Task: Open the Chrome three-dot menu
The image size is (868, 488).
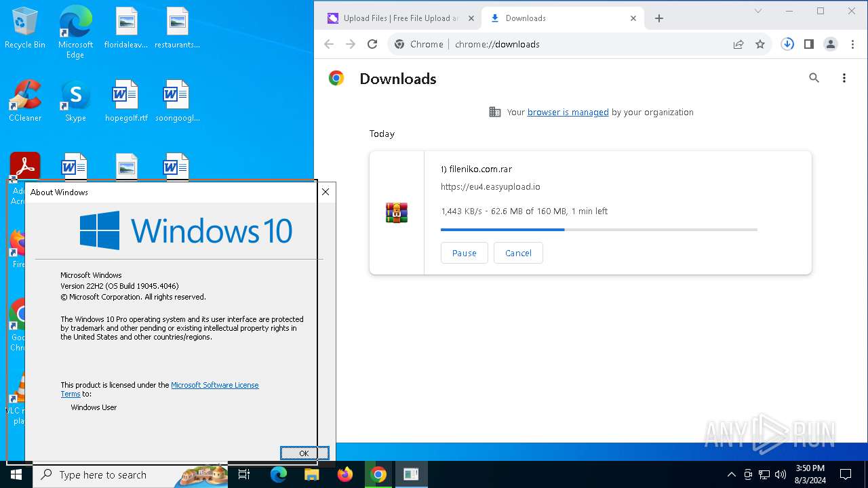Action: (852, 44)
